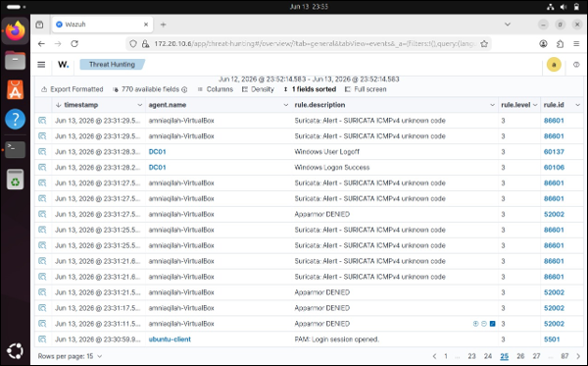Open the clock Jun 13 23:55 calendar
588x366 pixels.
309,7
